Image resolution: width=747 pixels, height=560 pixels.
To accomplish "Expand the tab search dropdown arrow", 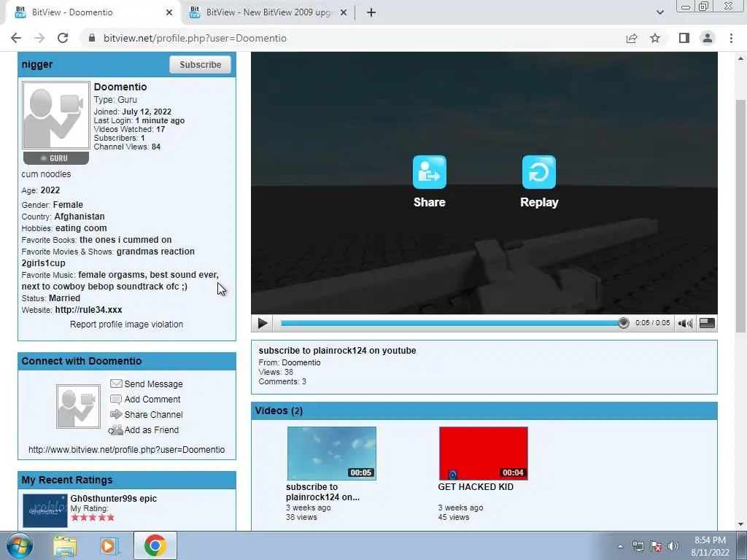I will (x=659, y=12).
